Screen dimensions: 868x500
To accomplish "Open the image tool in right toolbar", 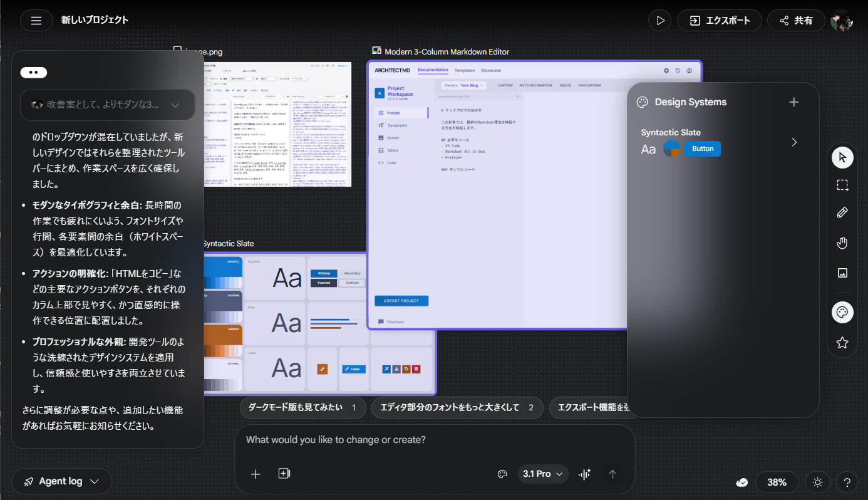I will click(842, 273).
